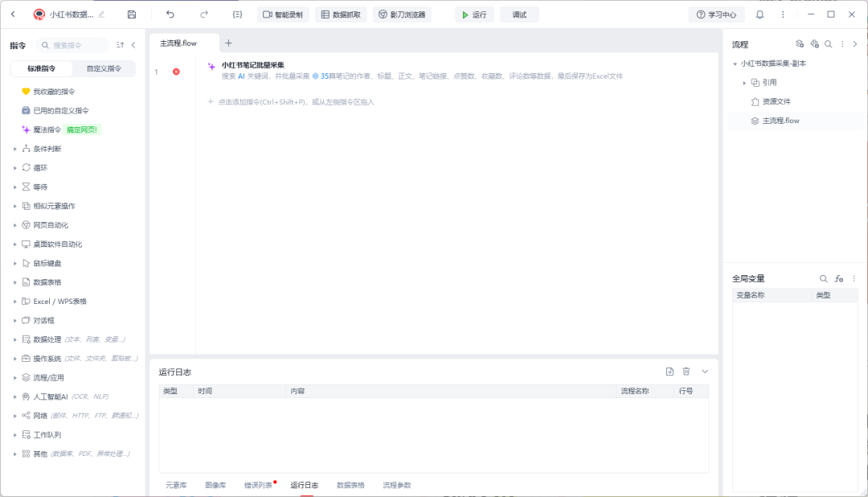Open the global variables fx icon
The width and height of the screenshot is (868, 497).
(839, 279)
